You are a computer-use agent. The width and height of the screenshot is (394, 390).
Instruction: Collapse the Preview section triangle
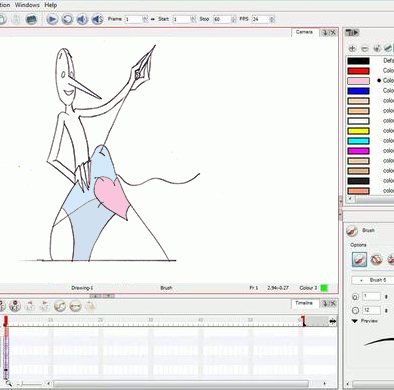pos(355,321)
